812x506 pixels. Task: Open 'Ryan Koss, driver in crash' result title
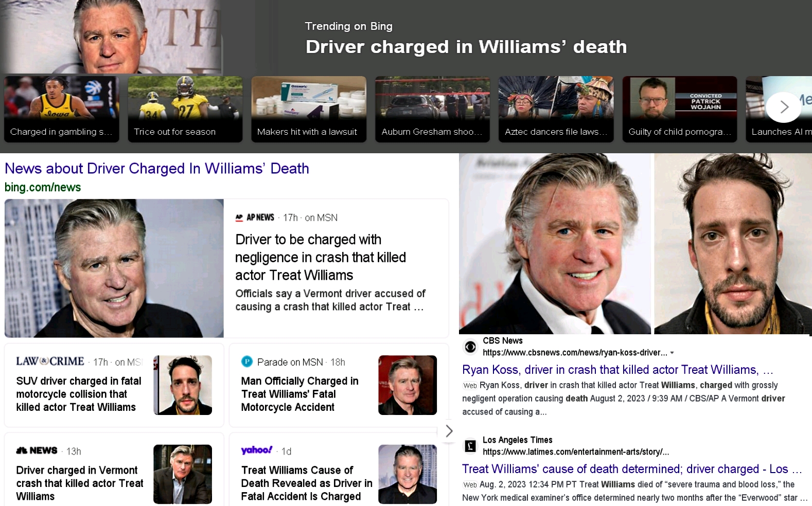coord(617,370)
